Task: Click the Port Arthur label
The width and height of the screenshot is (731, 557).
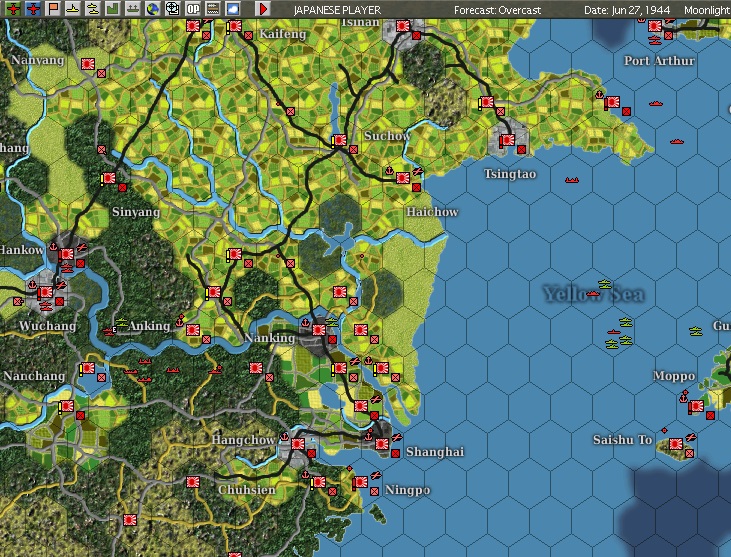Action: click(659, 61)
